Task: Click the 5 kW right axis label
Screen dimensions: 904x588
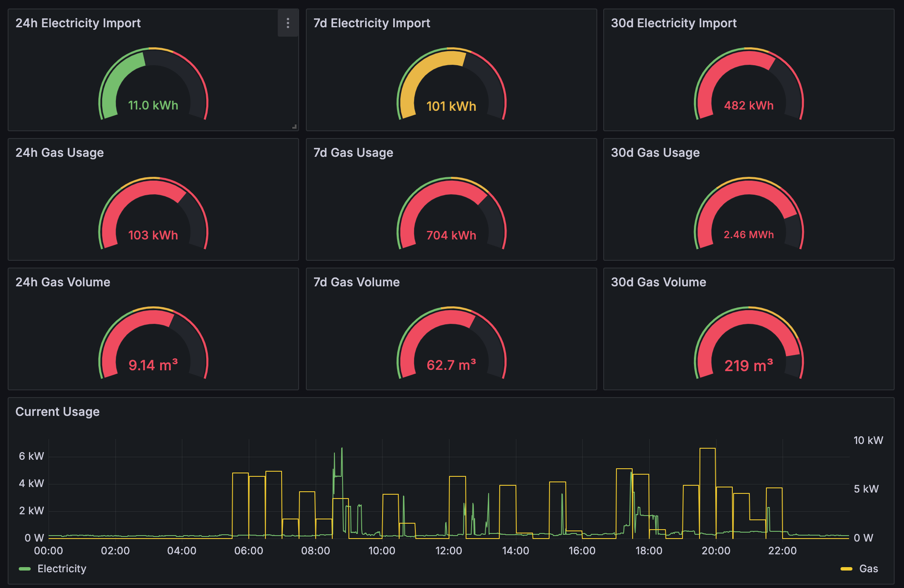Action: point(866,489)
